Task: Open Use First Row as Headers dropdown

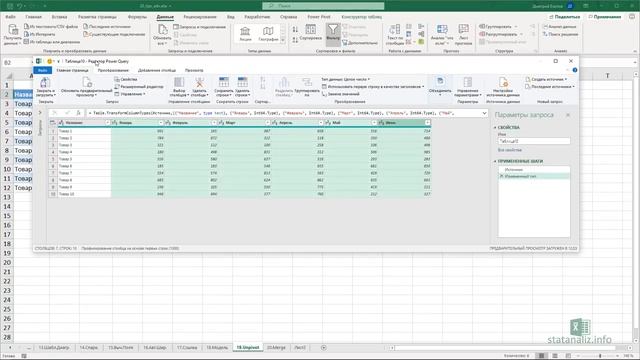Action: (373, 87)
